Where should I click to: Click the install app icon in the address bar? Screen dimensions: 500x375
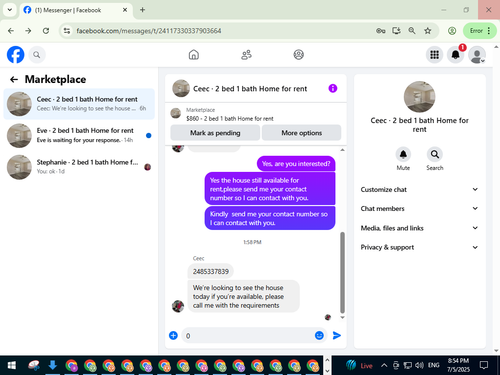pos(396,31)
